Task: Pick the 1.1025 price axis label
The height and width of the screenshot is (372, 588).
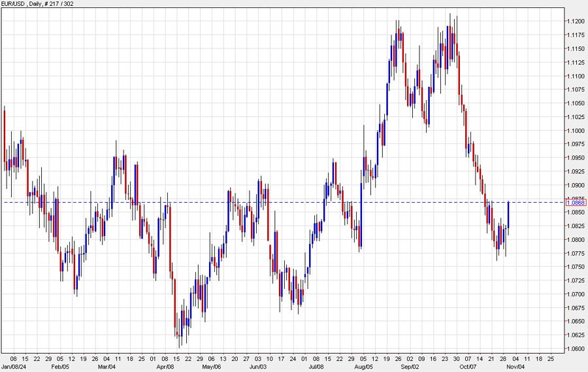Action: click(x=576, y=117)
